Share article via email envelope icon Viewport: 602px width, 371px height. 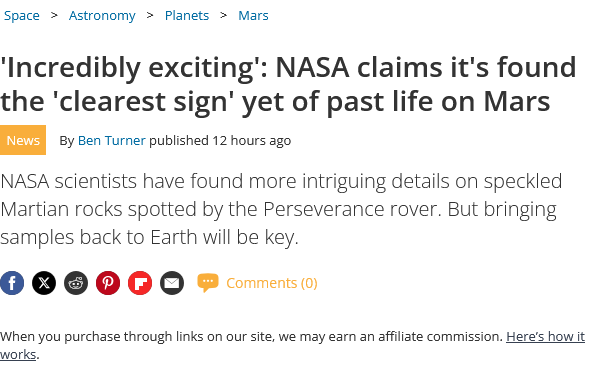coord(172,283)
